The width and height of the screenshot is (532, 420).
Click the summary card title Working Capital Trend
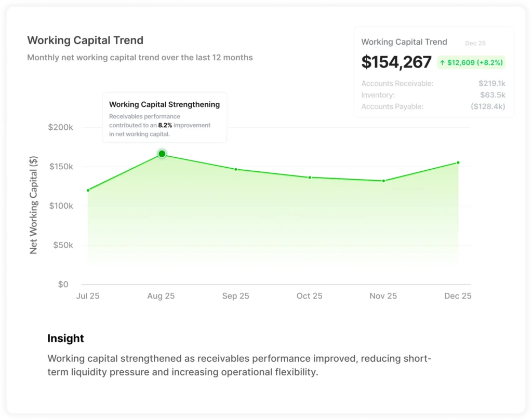pyautogui.click(x=404, y=42)
